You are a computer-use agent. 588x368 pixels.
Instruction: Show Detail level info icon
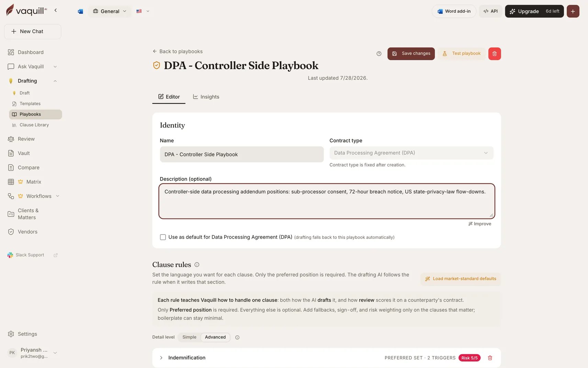(237, 337)
